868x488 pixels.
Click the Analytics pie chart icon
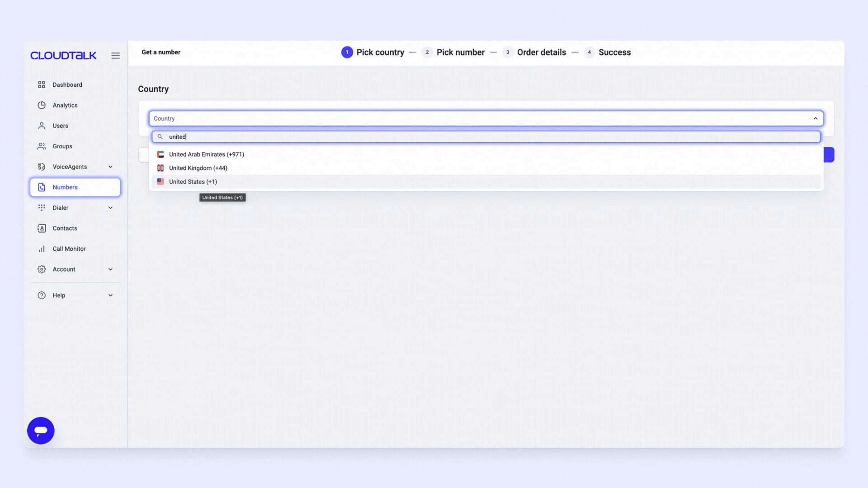click(x=42, y=105)
